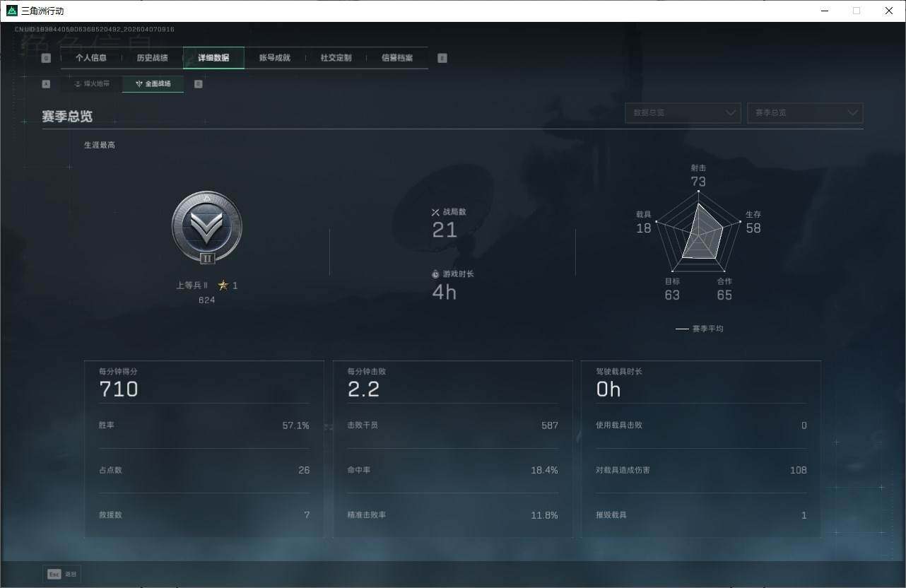Click the 赛季平均 legend entry

click(x=700, y=329)
